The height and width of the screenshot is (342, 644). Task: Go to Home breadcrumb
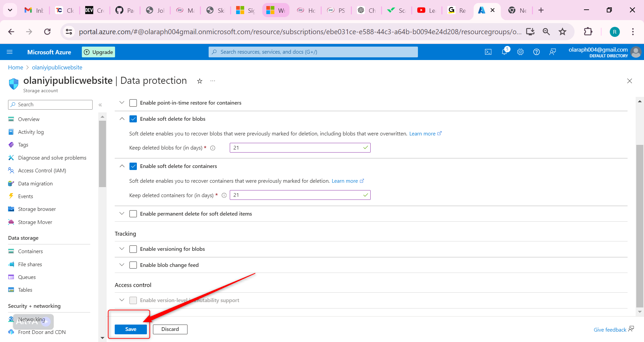coord(15,67)
